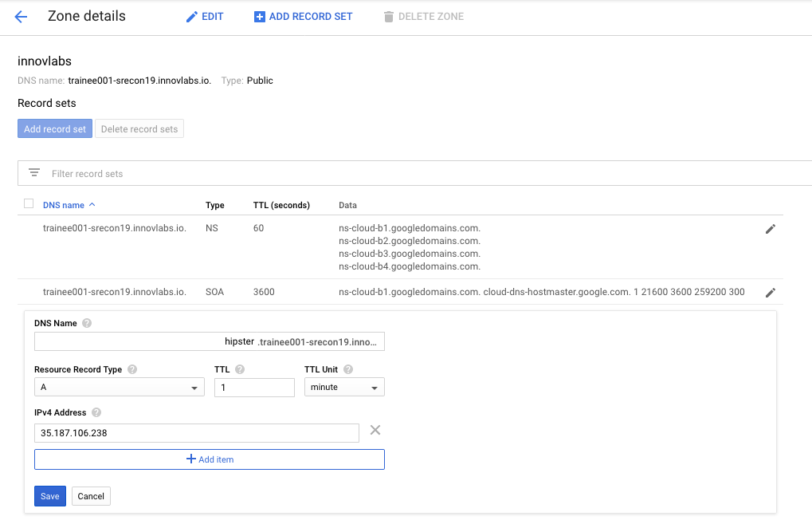Click the EDIT button in top bar
This screenshot has width=812, height=524.
pyautogui.click(x=205, y=17)
